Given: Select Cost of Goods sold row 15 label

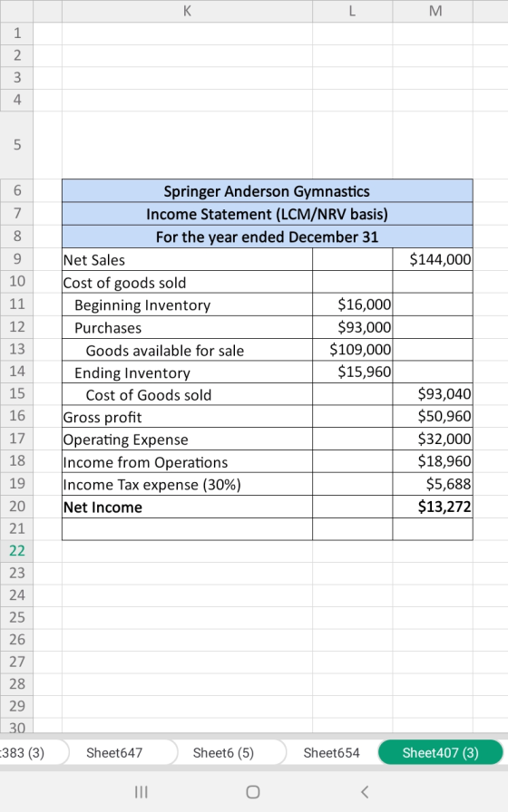Looking at the screenshot, I should [187, 394].
